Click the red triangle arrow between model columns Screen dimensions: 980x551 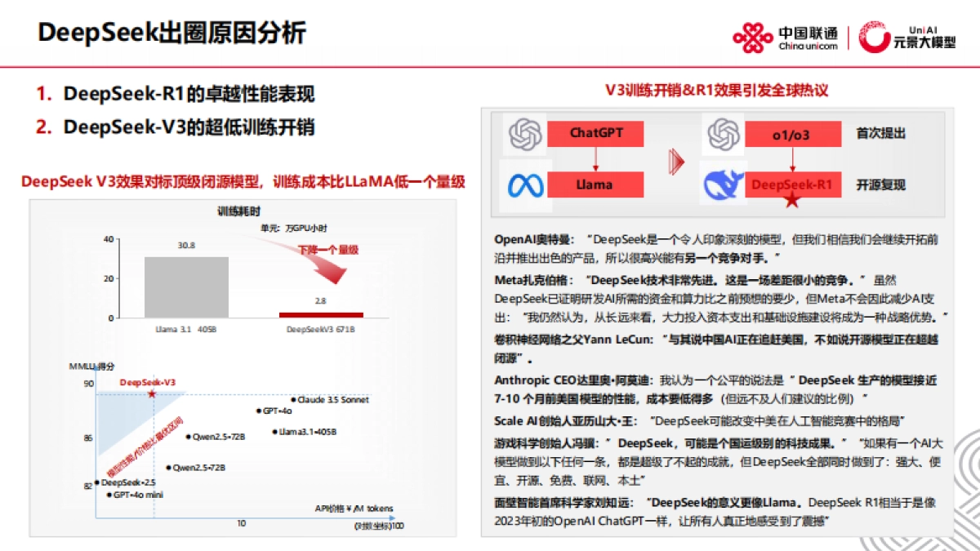675,160
